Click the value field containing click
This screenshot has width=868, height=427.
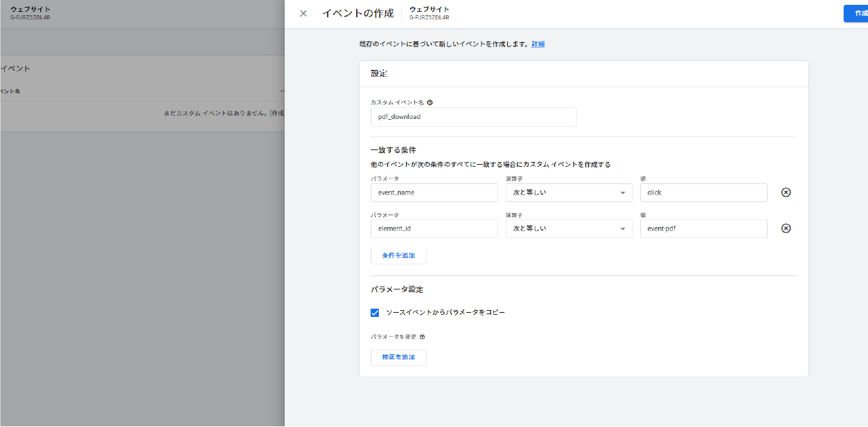click(704, 192)
